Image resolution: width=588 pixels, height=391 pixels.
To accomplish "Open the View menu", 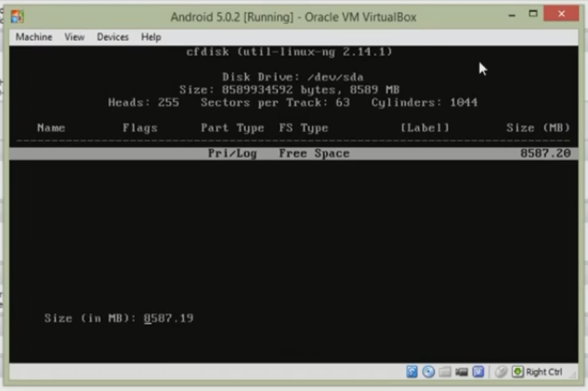I will [74, 37].
